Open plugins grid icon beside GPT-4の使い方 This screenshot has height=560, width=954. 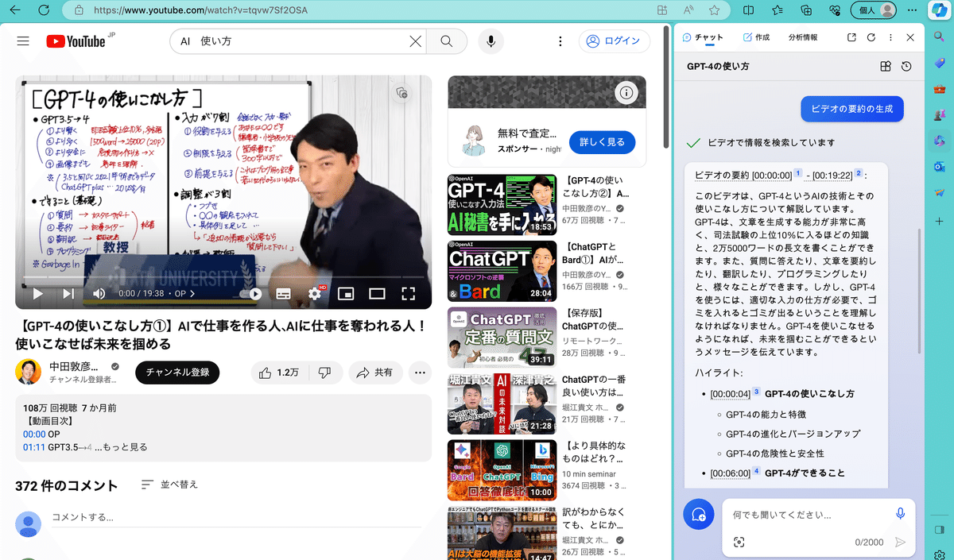pos(886,67)
